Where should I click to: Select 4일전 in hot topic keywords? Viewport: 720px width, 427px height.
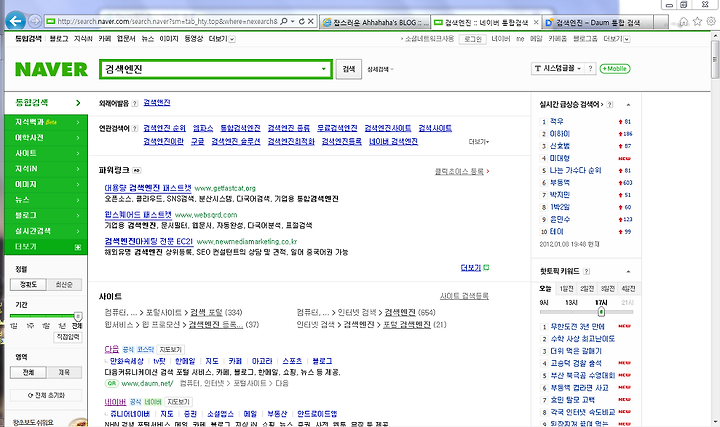628,288
